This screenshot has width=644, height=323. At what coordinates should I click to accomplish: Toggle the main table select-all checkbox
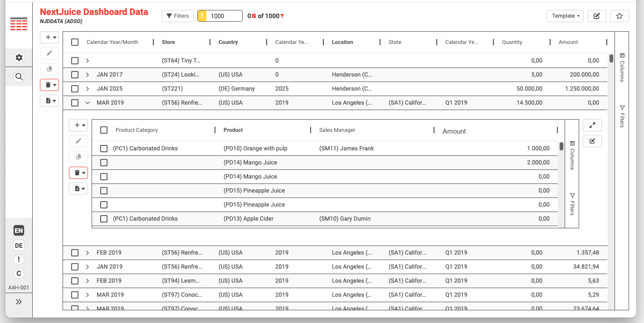click(75, 42)
